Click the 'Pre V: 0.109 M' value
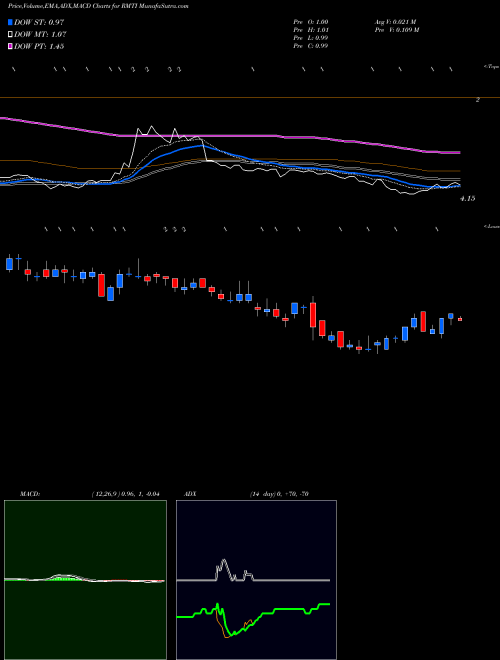This screenshot has height=660, width=500. [x=396, y=30]
